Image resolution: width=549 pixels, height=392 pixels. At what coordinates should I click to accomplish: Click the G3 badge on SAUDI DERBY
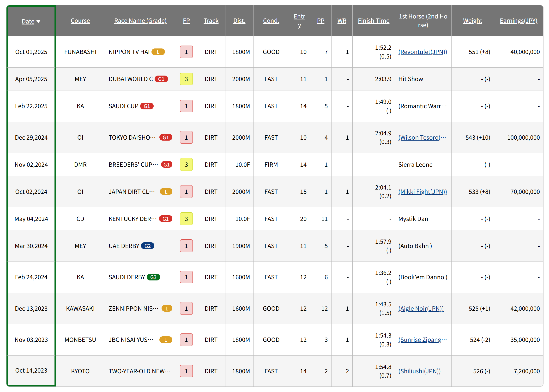click(x=153, y=277)
